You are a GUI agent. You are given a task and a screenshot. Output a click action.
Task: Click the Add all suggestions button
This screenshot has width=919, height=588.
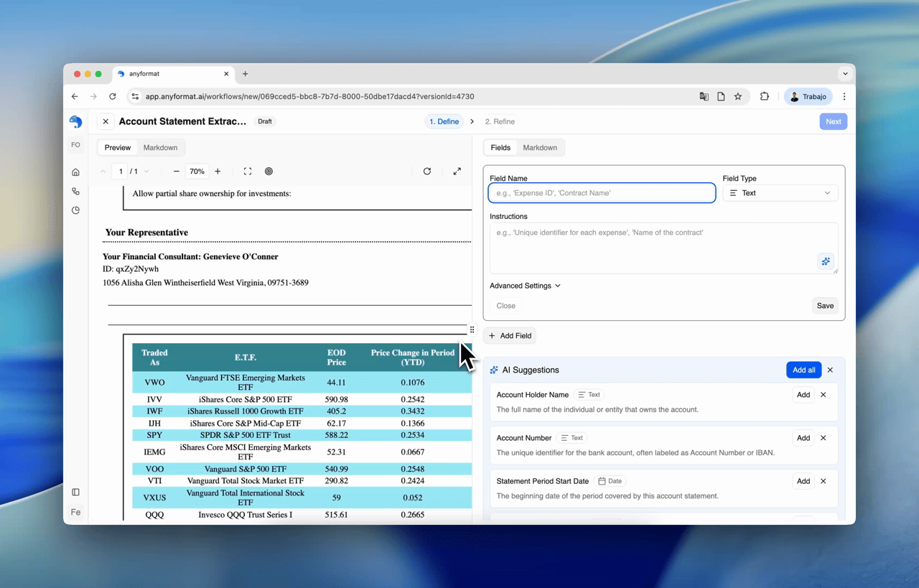803,370
